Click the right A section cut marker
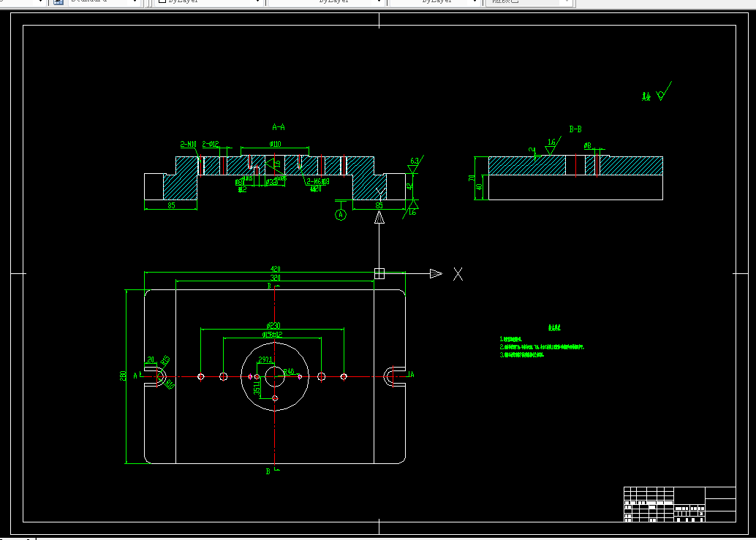756x540 pixels. pos(410,374)
